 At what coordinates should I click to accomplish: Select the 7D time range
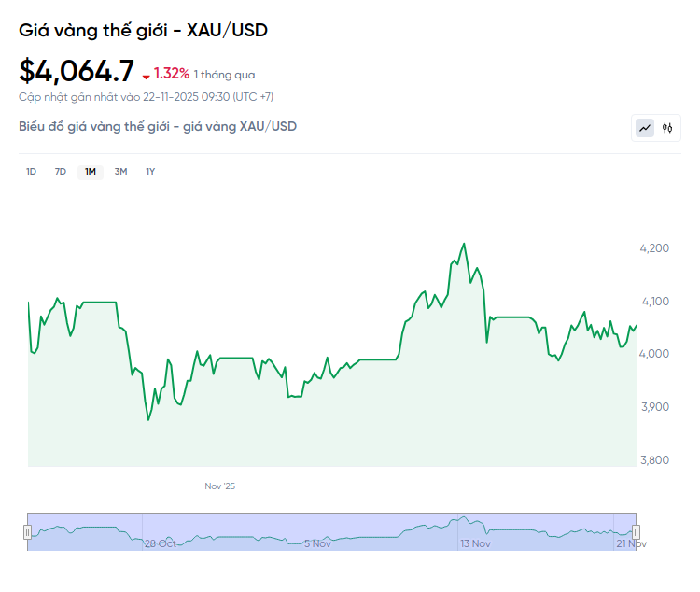coord(61,171)
